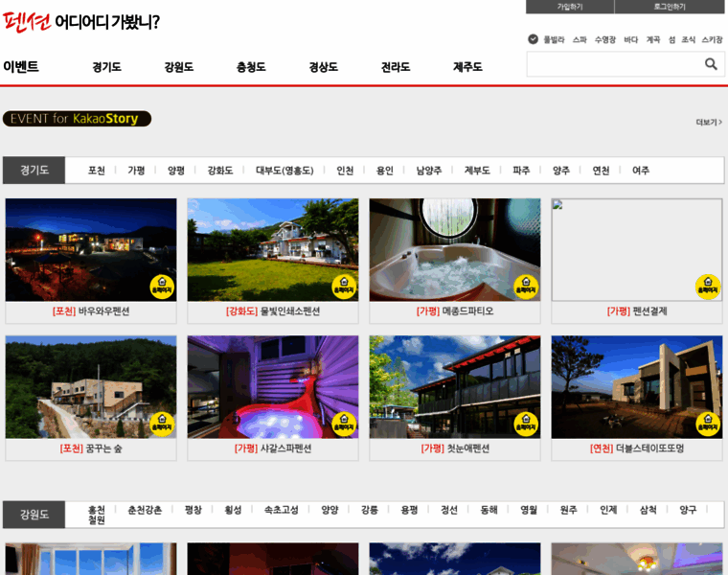Click the checkmark icon before 풀빌라
Screen dimensions: 728x575
point(533,39)
